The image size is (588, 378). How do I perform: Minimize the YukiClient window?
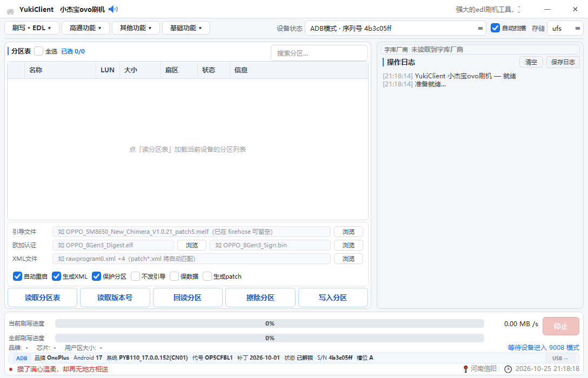pyautogui.click(x=547, y=9)
